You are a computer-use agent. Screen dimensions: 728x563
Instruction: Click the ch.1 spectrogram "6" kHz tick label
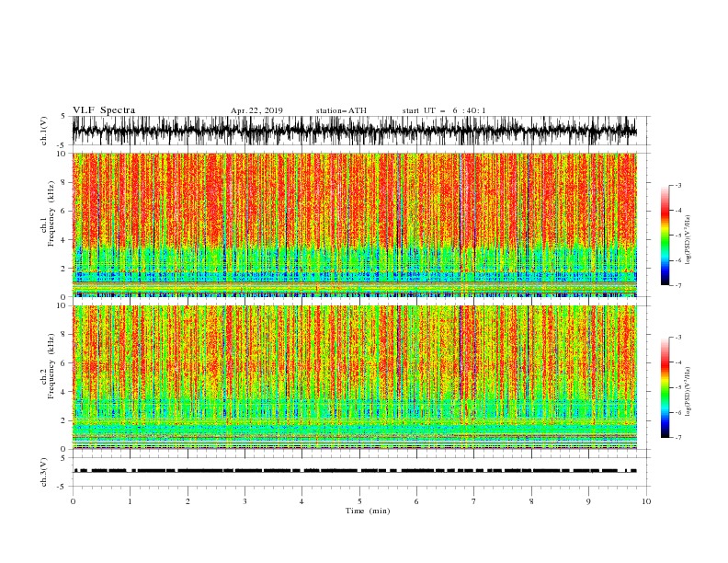click(x=63, y=211)
